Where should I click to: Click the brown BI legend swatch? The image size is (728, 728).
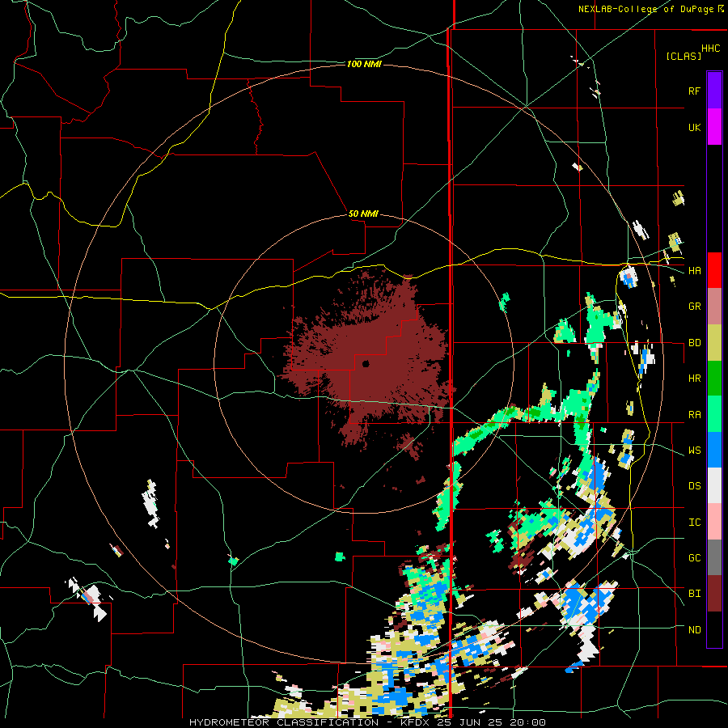point(714,594)
